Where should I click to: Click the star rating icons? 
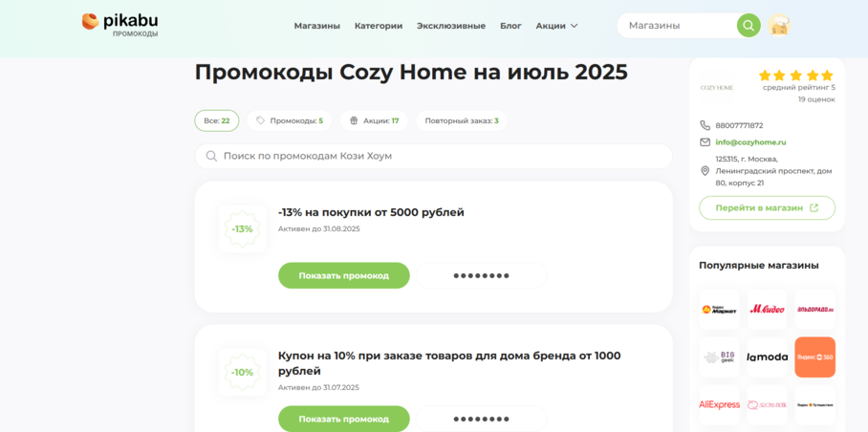(x=795, y=76)
